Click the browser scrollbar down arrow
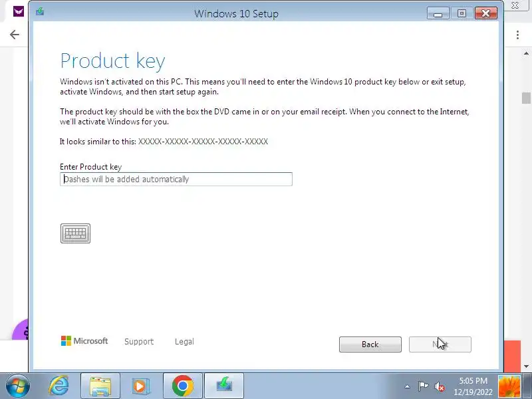 (x=526, y=366)
